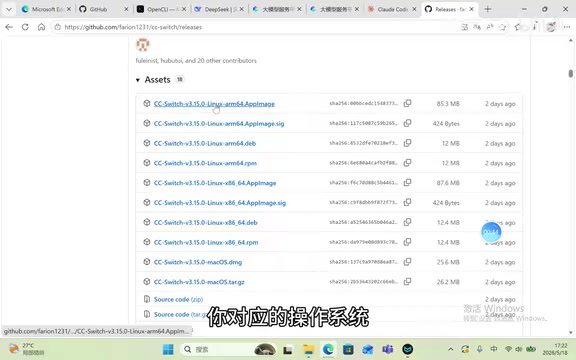Switch to the DeepSeek tab
This screenshot has width=576, height=360.
click(x=219, y=9)
